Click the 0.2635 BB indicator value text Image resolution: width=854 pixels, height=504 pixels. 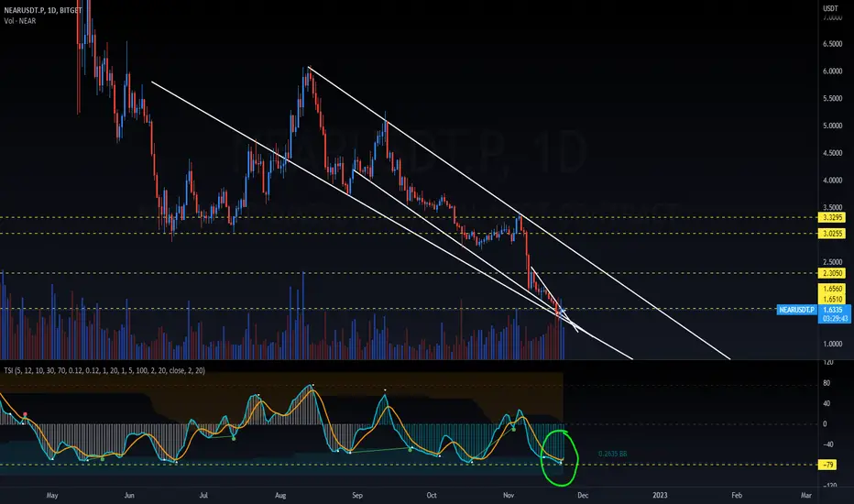(x=612, y=454)
